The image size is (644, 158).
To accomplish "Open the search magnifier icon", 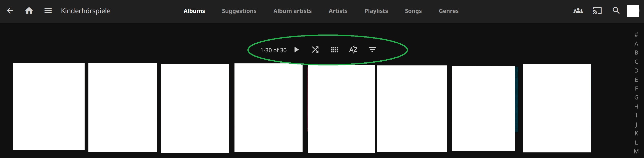I will (x=616, y=11).
